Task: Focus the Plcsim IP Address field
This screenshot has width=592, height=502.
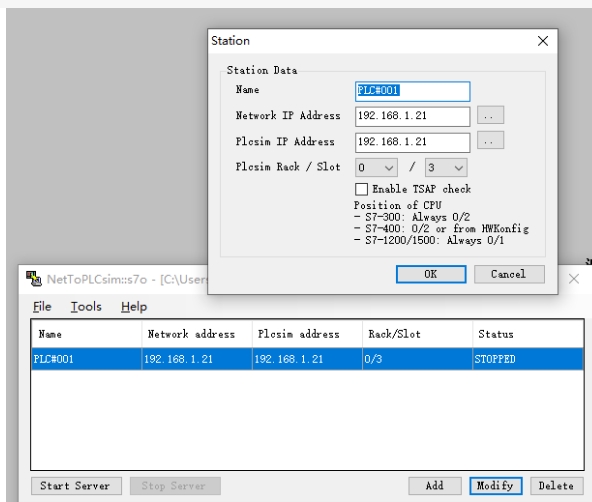Action: tap(412, 142)
